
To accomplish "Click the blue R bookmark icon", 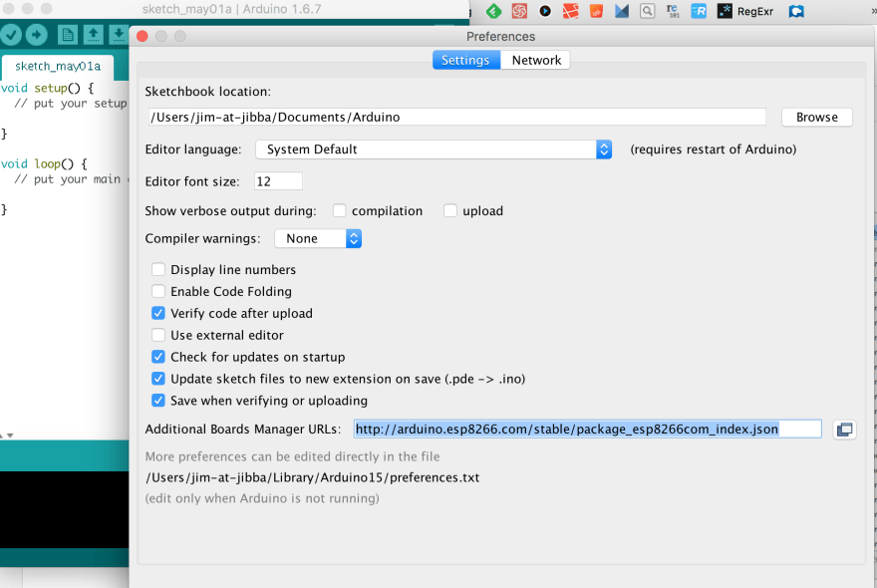I will pos(699,11).
